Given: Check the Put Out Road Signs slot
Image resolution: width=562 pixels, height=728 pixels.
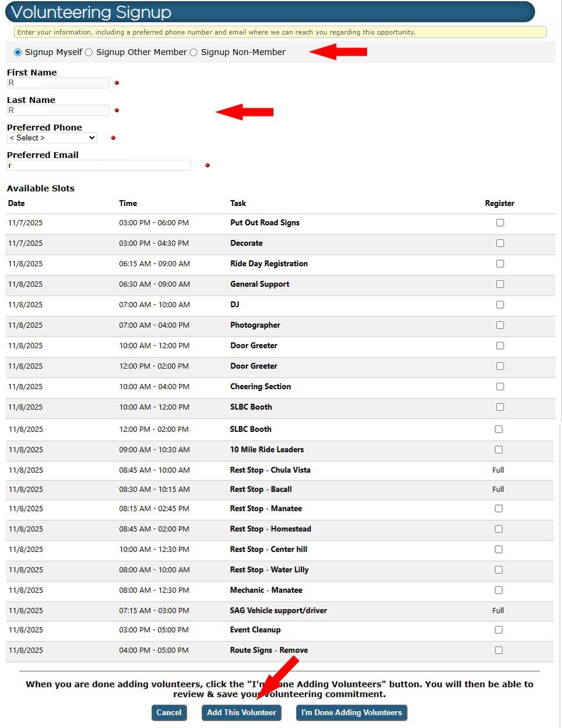Looking at the screenshot, I should 500,223.
